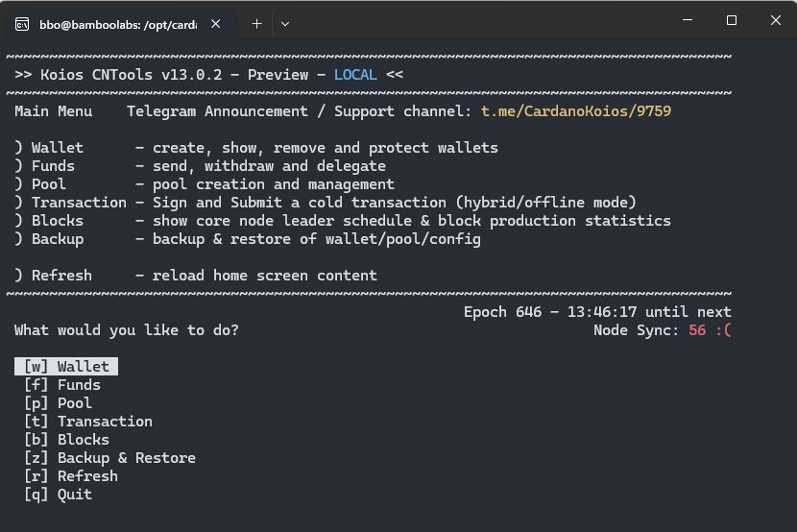Click the 'pool creation and management' description
797x532 pixels.
pos(274,184)
